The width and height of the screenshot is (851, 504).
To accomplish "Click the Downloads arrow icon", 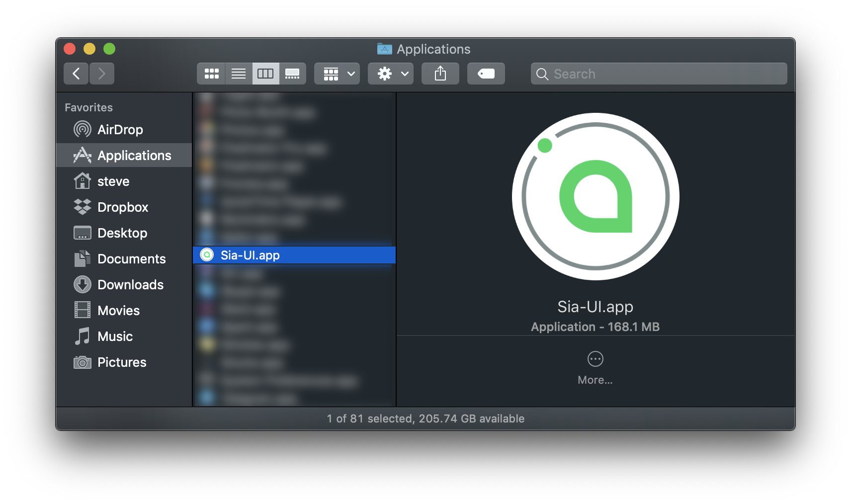I will (82, 284).
